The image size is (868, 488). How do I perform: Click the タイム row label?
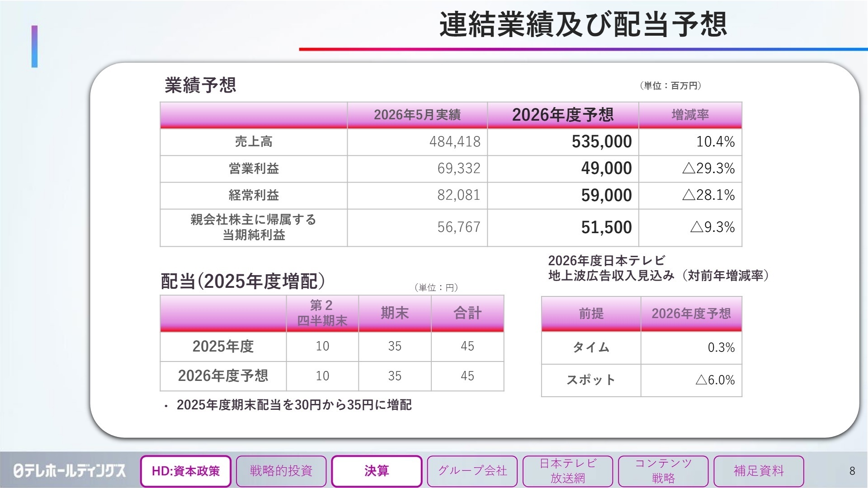tap(591, 347)
